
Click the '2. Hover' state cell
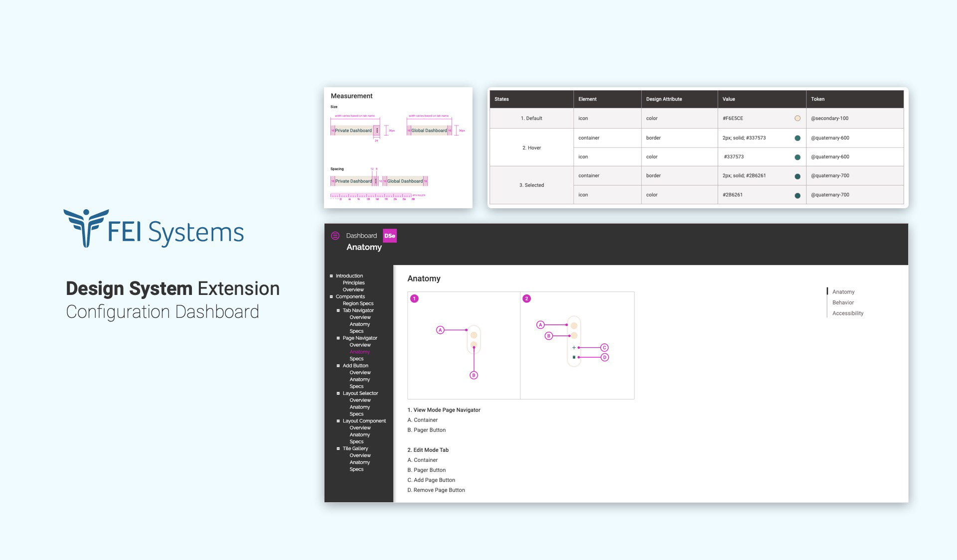pos(531,147)
